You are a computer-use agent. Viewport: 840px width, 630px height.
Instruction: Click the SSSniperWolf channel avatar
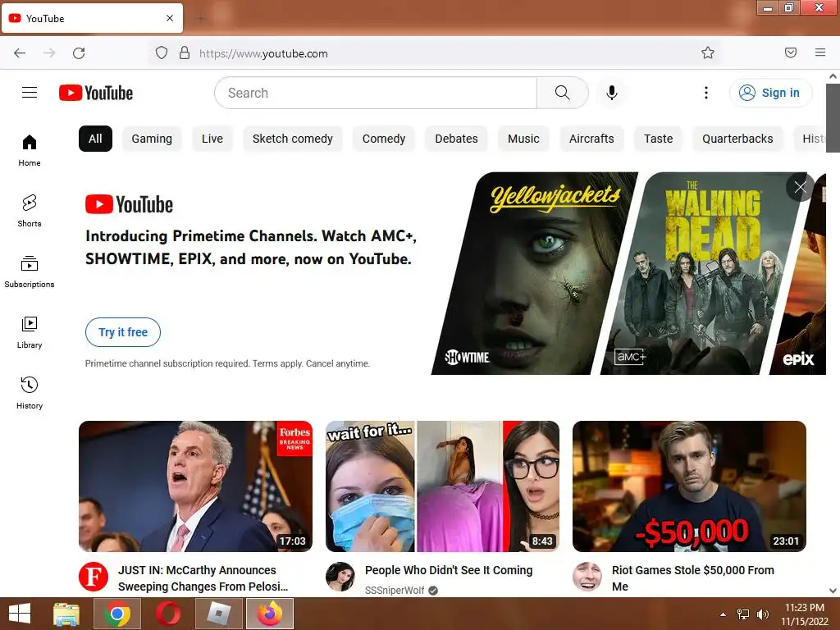340,577
